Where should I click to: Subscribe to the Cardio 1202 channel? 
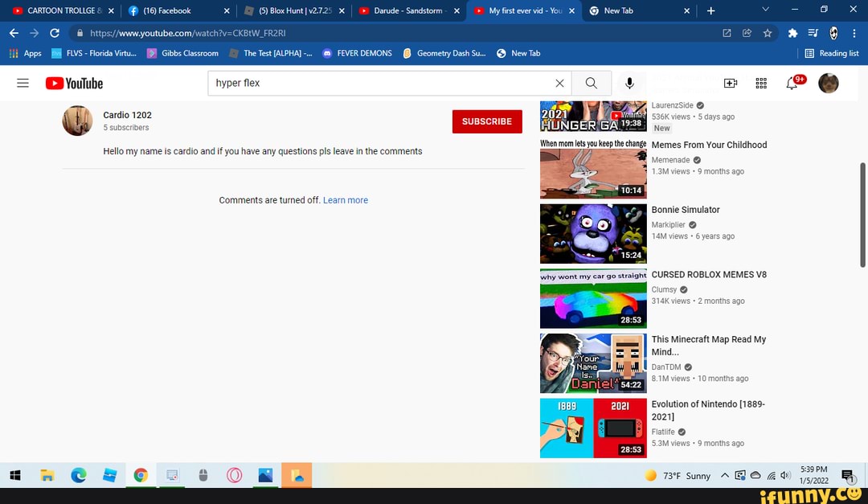point(486,121)
